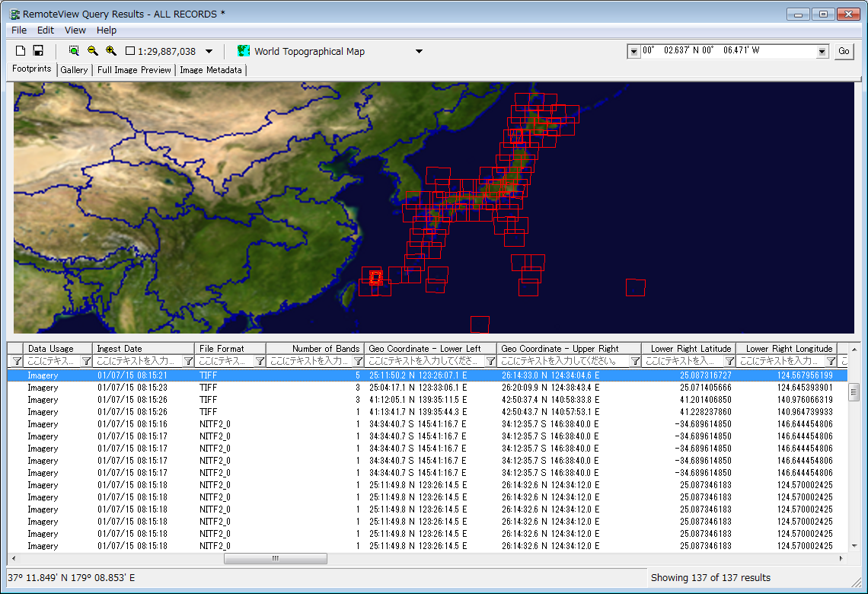Image resolution: width=868 pixels, height=594 pixels.
Task: Click the Number of Bands filter funnel
Action: point(358,361)
